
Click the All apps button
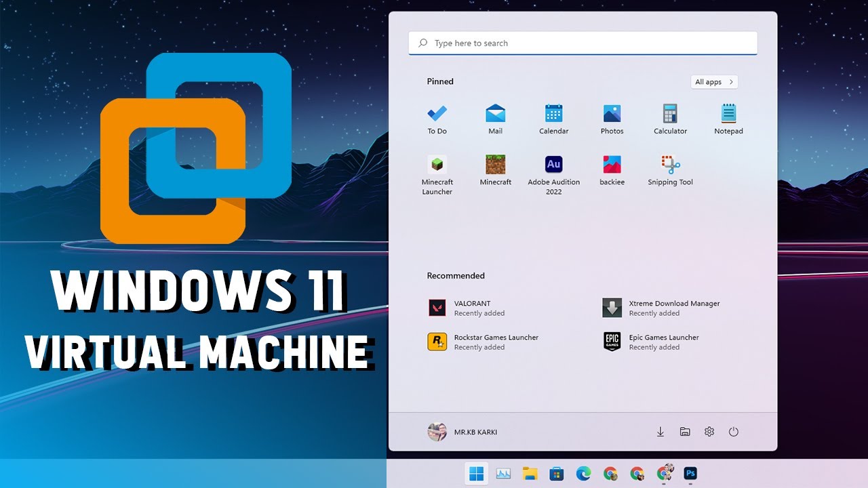(x=714, y=82)
